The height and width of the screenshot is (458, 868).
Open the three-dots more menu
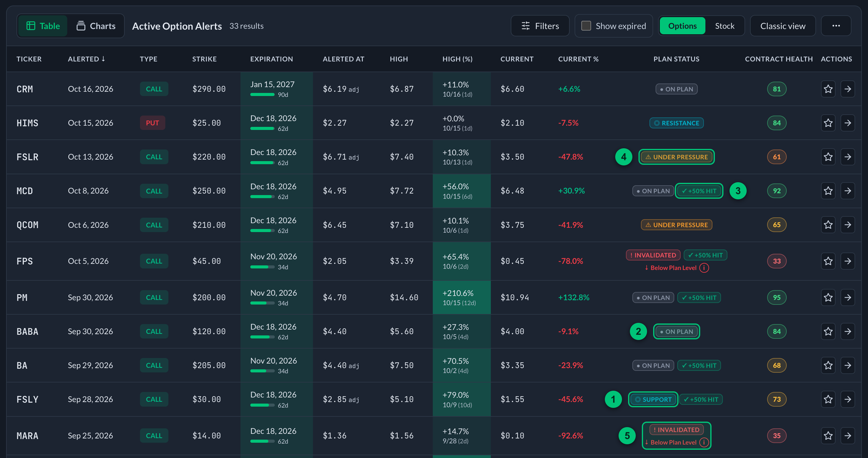tap(836, 26)
